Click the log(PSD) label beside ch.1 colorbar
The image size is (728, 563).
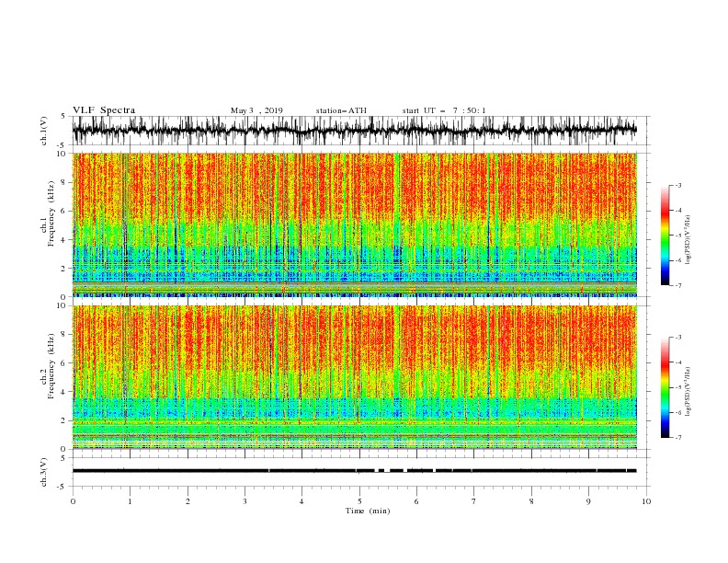[x=688, y=240]
